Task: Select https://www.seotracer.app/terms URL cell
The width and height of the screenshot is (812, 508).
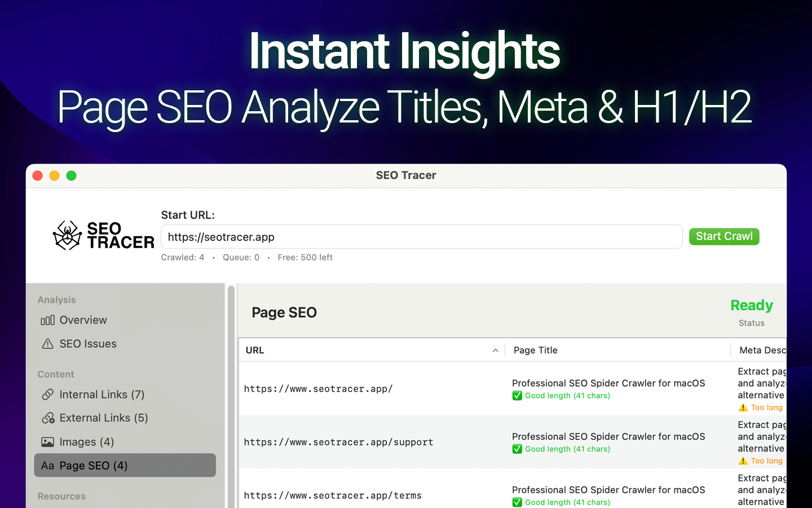Action: coord(333,496)
